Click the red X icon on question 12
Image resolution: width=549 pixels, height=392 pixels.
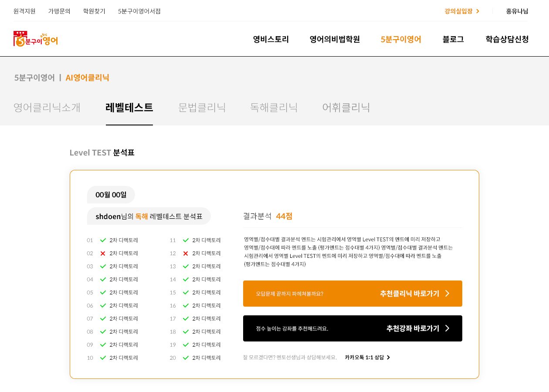pyautogui.click(x=186, y=253)
